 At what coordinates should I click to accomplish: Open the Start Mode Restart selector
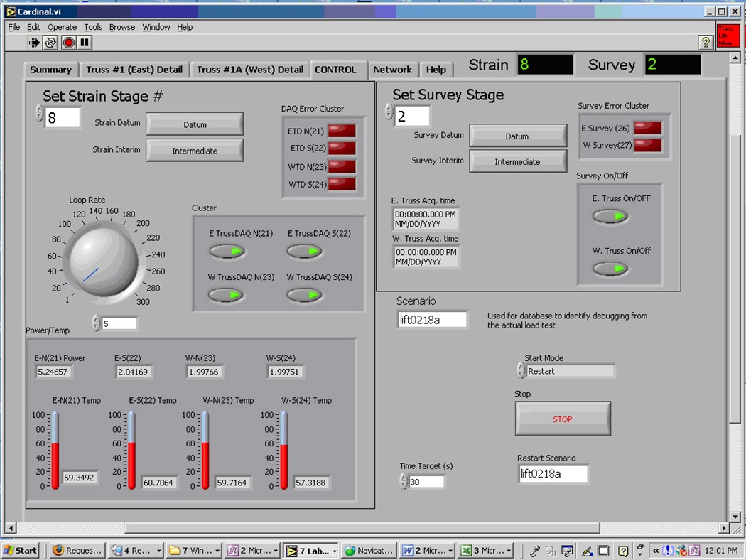(x=570, y=371)
